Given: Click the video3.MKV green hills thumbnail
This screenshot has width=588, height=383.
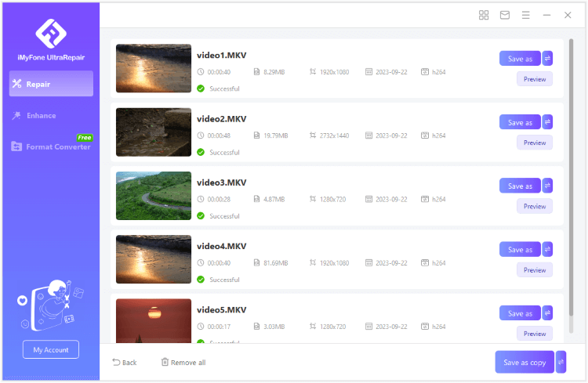Looking at the screenshot, I should [154, 196].
